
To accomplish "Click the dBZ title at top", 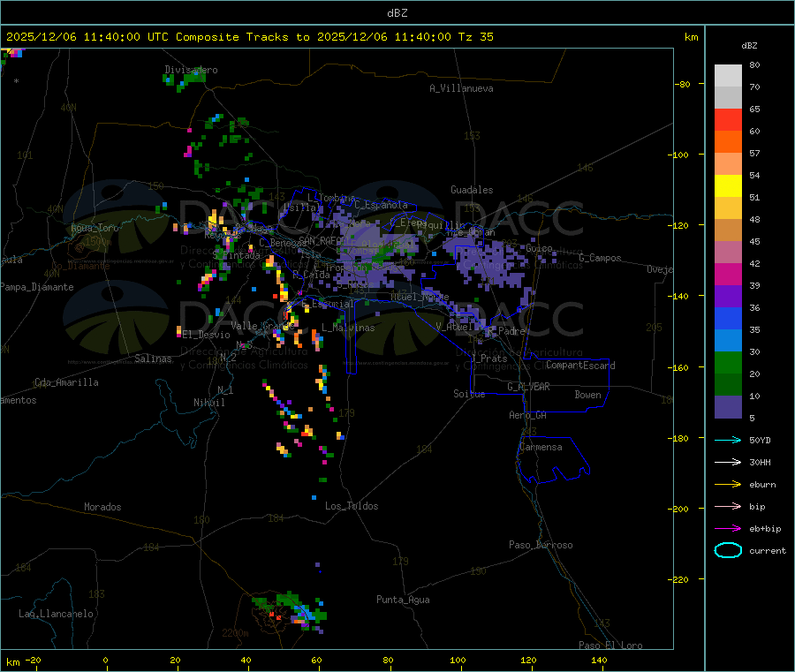I will (397, 13).
